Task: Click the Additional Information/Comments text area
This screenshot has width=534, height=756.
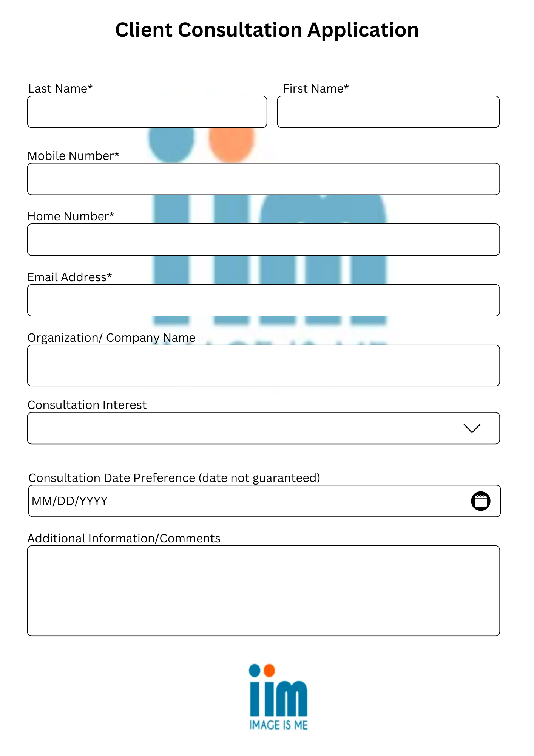Action: click(264, 591)
